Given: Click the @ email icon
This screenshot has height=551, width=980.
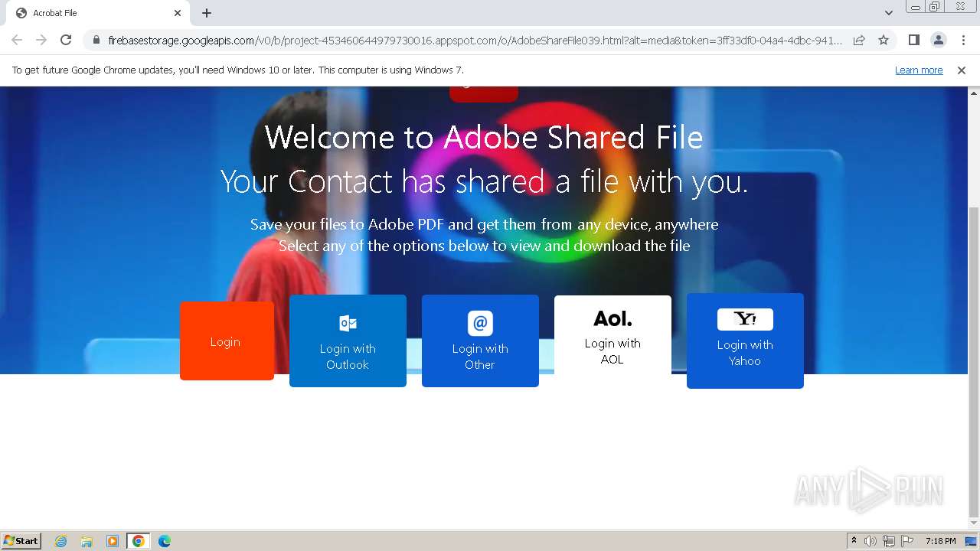Looking at the screenshot, I should [480, 323].
